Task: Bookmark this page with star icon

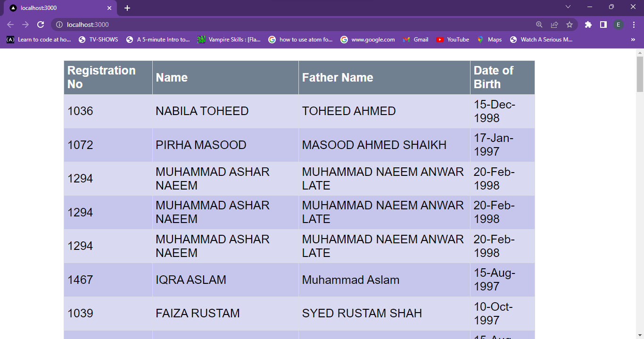Action: point(570,25)
